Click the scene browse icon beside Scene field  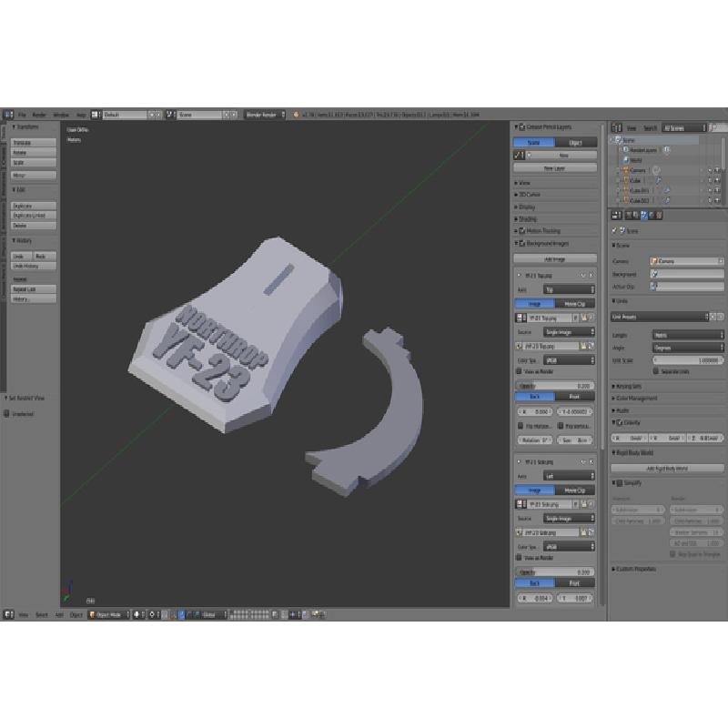click(170, 115)
